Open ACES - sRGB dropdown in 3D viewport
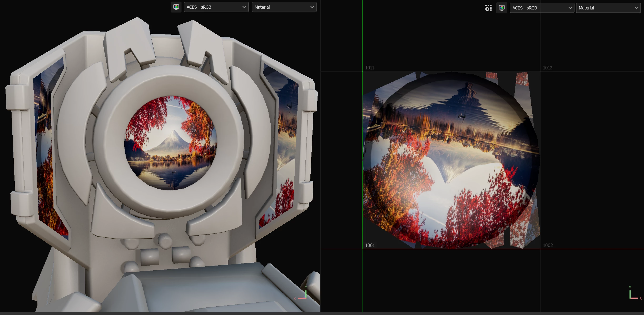The height and width of the screenshot is (315, 644). coord(216,7)
